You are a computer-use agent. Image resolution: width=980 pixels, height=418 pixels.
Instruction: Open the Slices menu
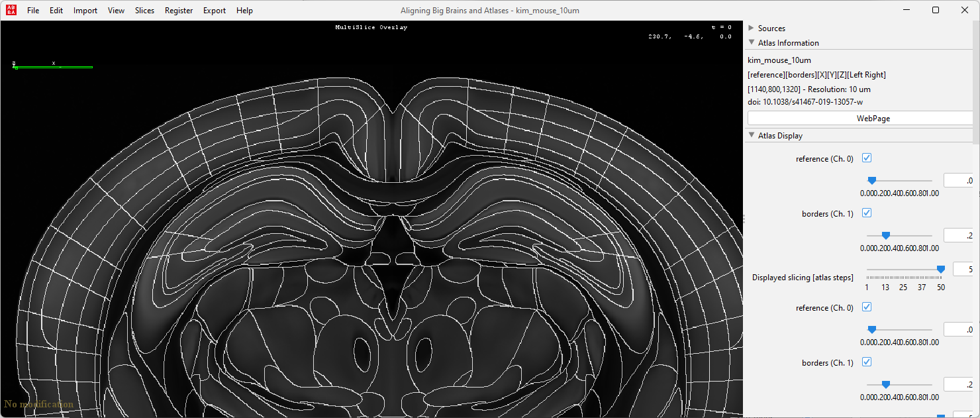point(144,10)
